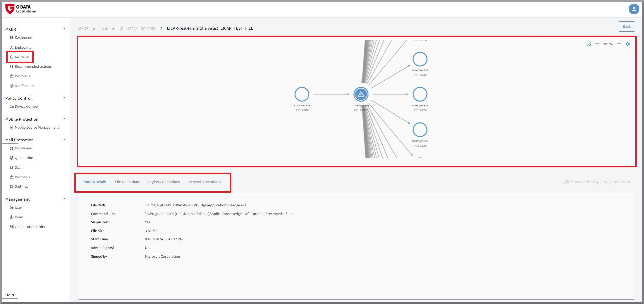Toggle Show only suspicious operations
Screen dimensions: 644x304
click(565, 182)
